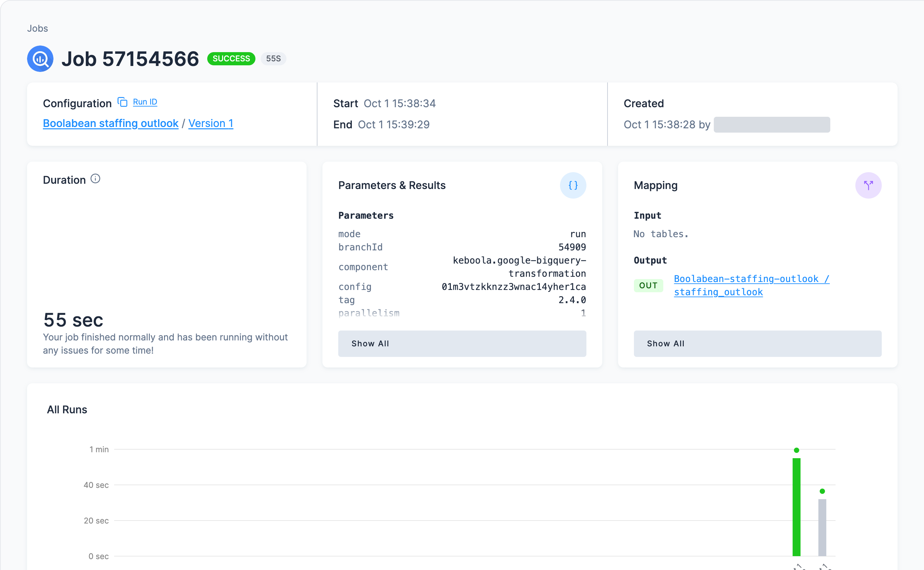Click the Mapping branch icon
The image size is (924, 570).
868,185
